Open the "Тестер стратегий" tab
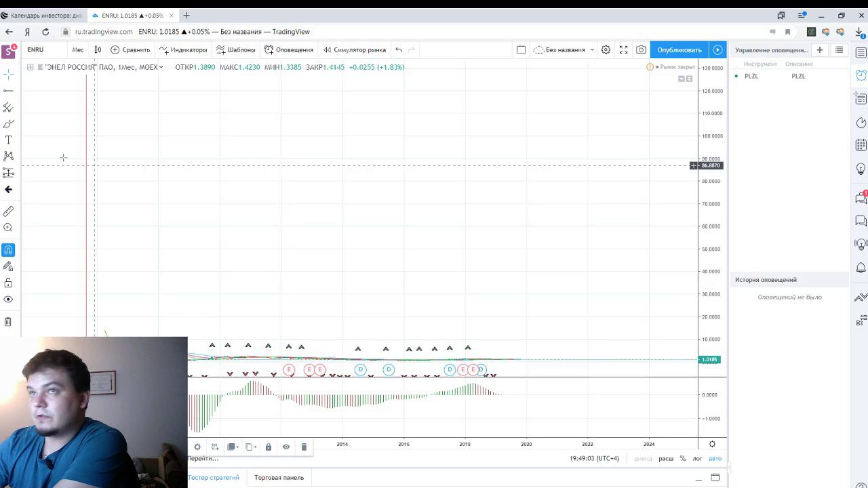Image resolution: width=868 pixels, height=488 pixels. (214, 477)
